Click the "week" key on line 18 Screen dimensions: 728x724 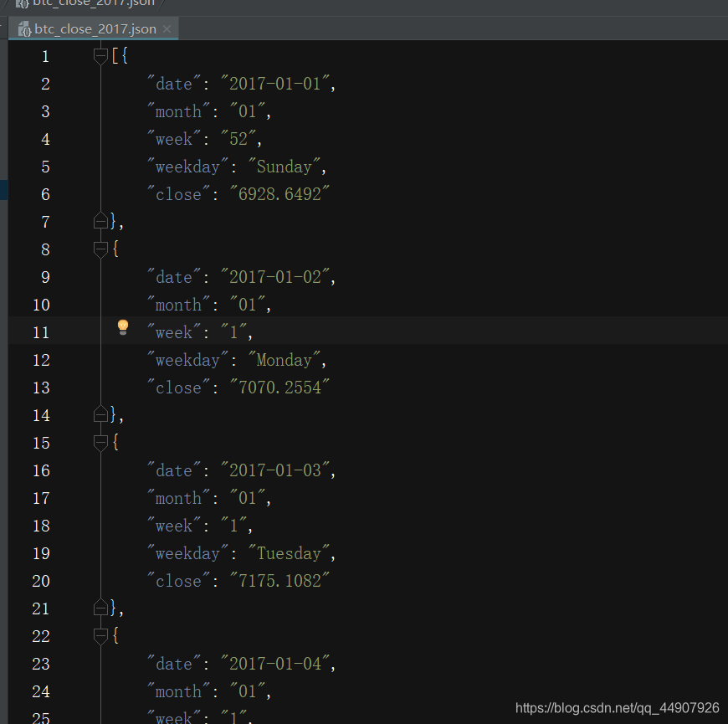[174, 526]
